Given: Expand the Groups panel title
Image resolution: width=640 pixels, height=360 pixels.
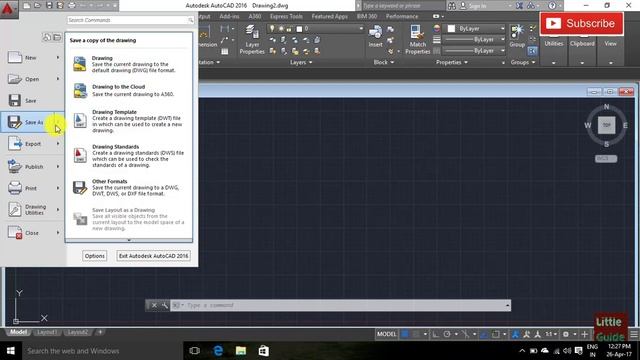Looking at the screenshot, I should coord(523,62).
